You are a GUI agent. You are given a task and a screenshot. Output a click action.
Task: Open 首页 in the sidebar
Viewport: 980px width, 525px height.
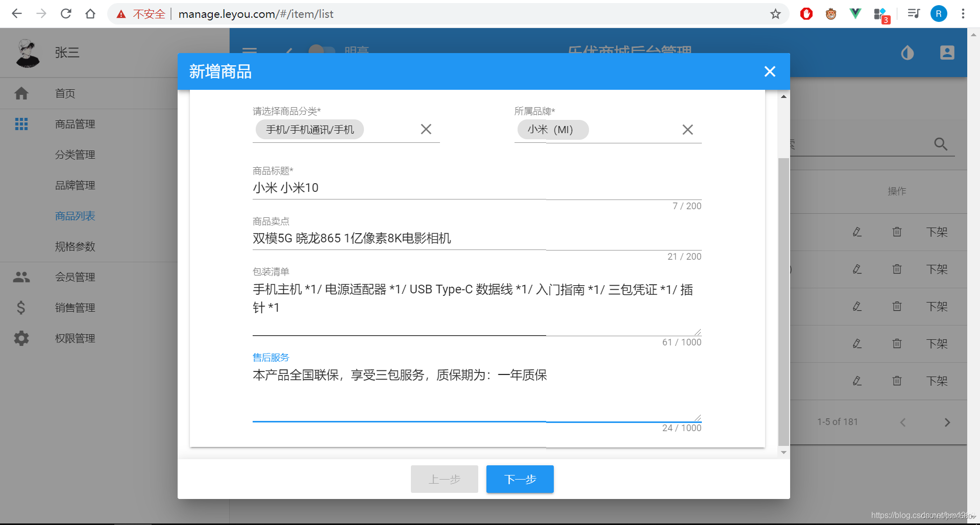coord(65,93)
